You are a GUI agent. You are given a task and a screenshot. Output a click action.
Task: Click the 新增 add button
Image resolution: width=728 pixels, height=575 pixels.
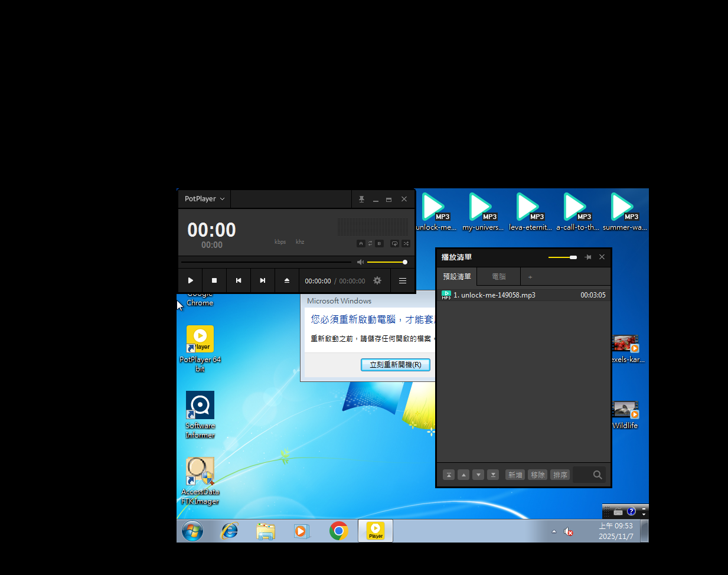[515, 475]
